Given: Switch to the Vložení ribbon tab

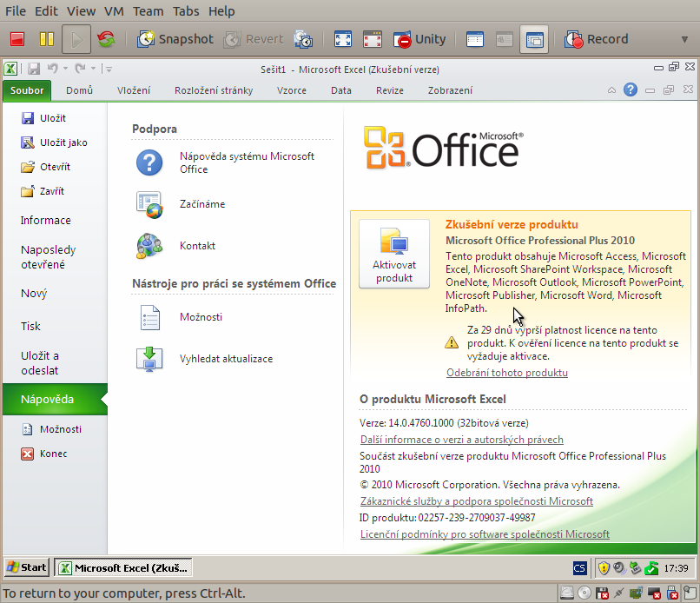Looking at the screenshot, I should (x=134, y=90).
